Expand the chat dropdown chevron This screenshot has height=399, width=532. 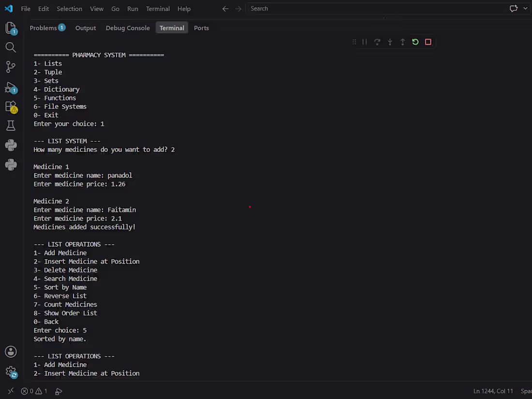point(525,9)
